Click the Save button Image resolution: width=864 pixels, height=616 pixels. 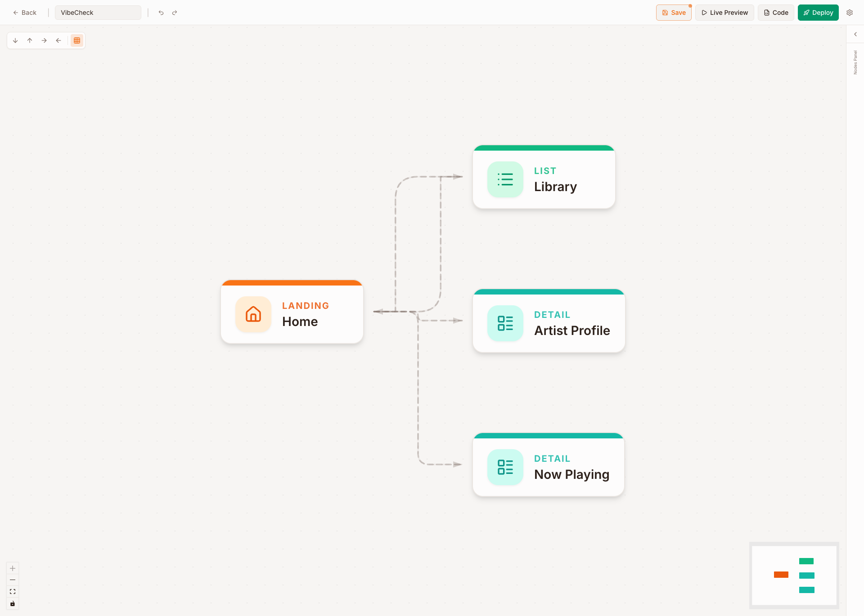[x=673, y=13]
